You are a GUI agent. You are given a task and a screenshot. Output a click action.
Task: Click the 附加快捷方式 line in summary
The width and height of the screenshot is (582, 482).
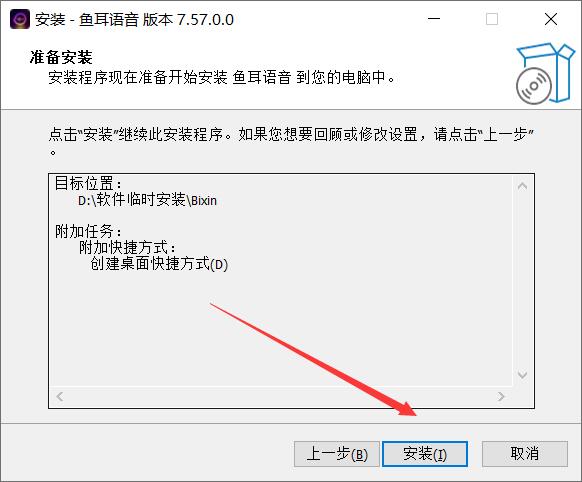click(127, 247)
